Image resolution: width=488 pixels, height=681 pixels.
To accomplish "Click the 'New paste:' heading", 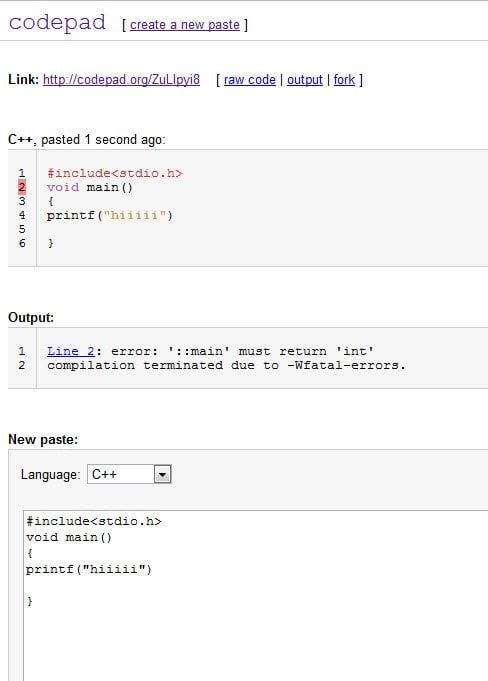I will tap(43, 440).
